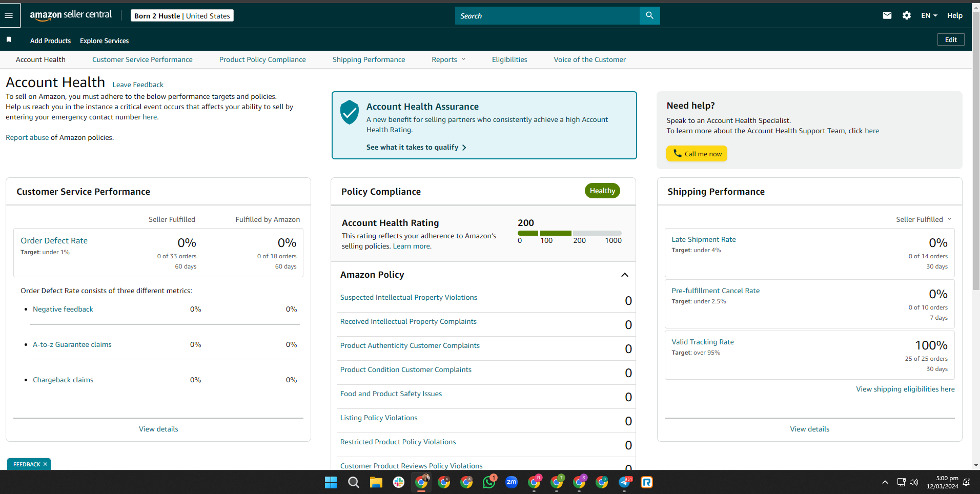
Task: Click into the Search input field
Action: click(x=547, y=15)
